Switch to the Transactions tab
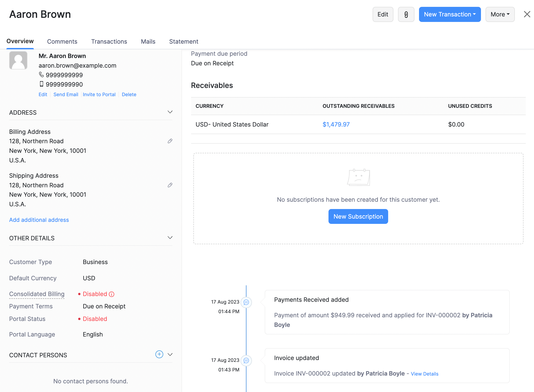 109,41
